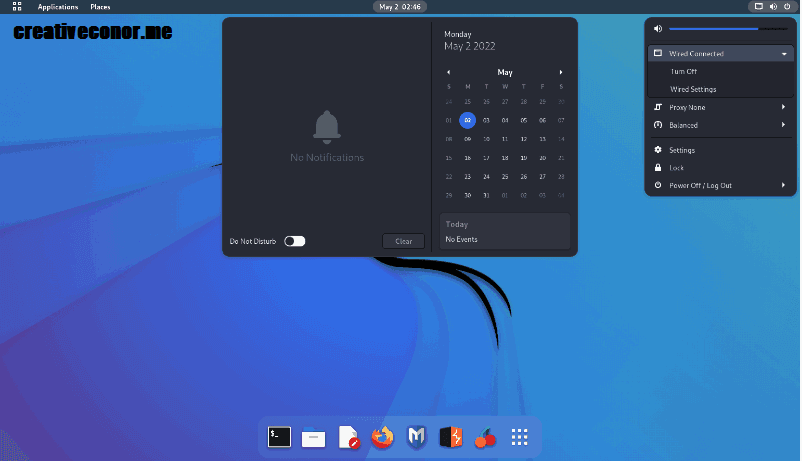Go to previous month in calendar
The image size is (802, 461).
point(449,72)
